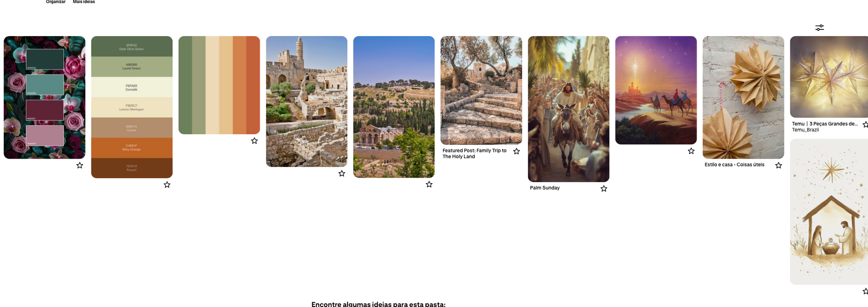Select the Alloy Orange color band
868x307 pixels.
coord(132,147)
